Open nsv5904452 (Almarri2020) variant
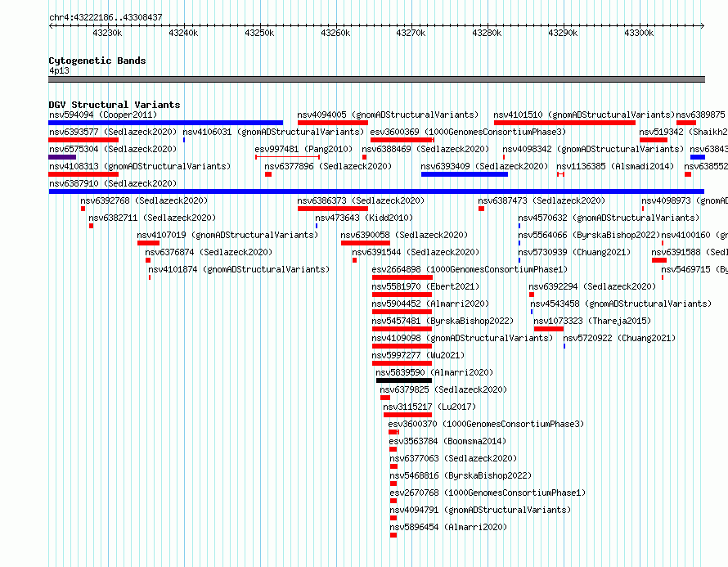This screenshot has width=728, height=567. point(430,304)
